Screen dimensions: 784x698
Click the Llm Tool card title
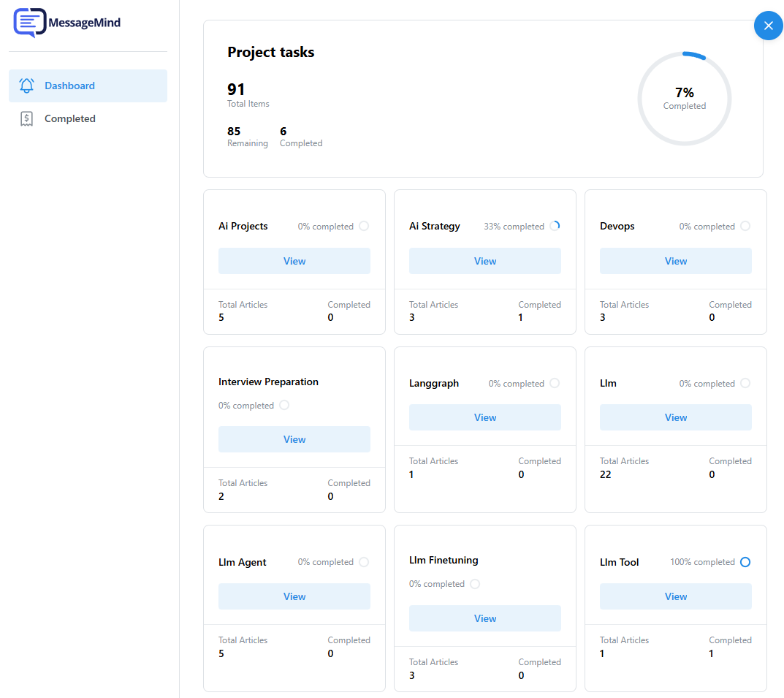(620, 562)
